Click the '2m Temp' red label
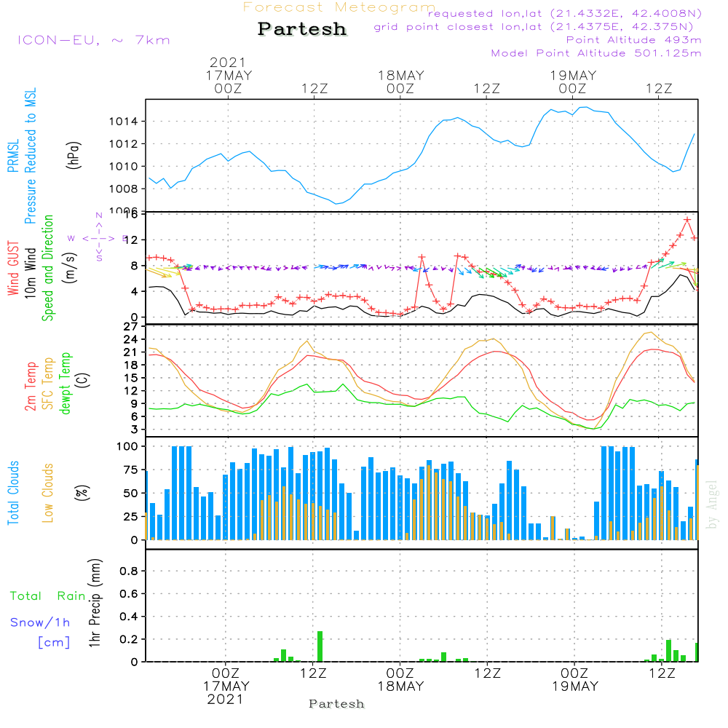 (x=30, y=387)
